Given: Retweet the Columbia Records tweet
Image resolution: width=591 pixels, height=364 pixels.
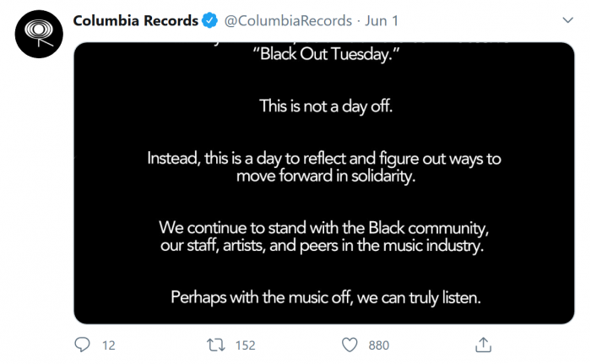Looking at the screenshot, I should tap(217, 345).
